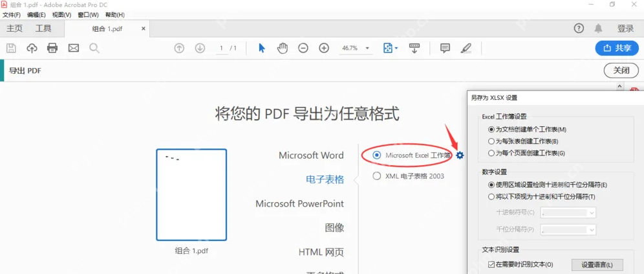The height and width of the screenshot is (274, 644).
Task: Choose 为每个页面创建工作表 option
Action: point(491,153)
